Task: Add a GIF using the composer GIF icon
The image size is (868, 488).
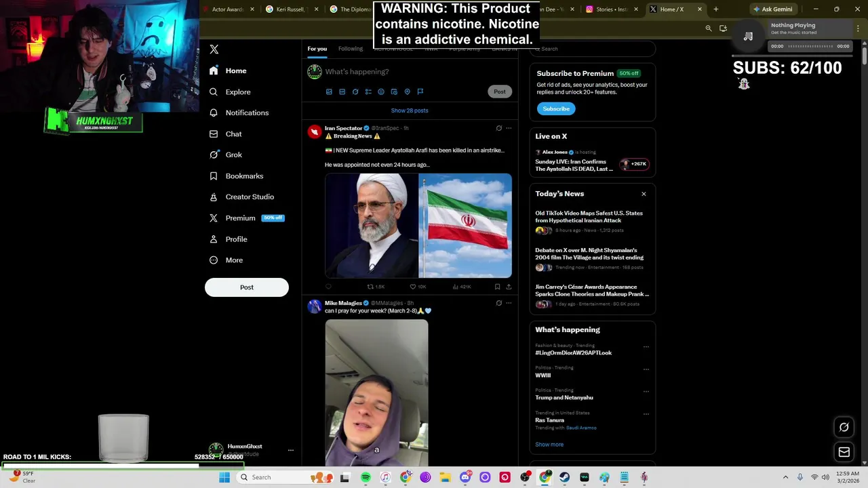Action: 342,91
